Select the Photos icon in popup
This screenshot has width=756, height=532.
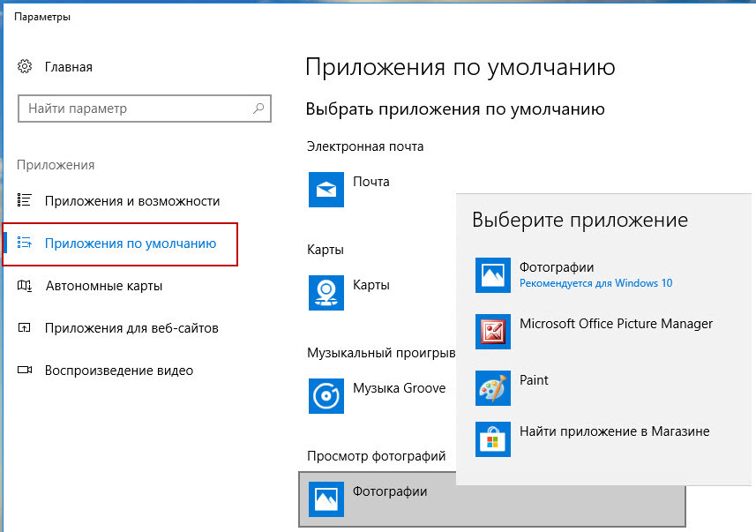click(493, 275)
